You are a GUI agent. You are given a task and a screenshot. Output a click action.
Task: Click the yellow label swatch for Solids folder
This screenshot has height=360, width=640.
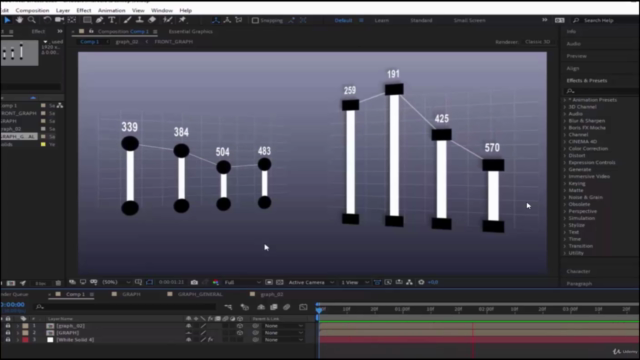pyautogui.click(x=43, y=144)
